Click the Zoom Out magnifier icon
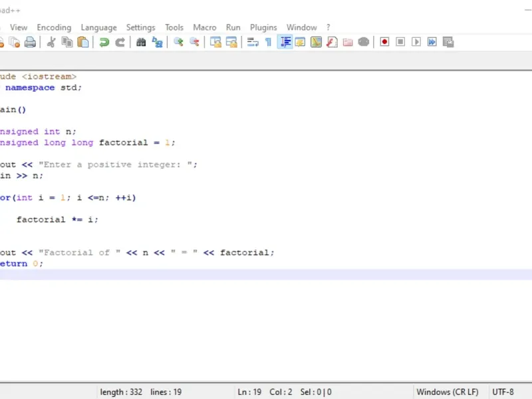This screenshot has width=532, height=399. coord(194,42)
